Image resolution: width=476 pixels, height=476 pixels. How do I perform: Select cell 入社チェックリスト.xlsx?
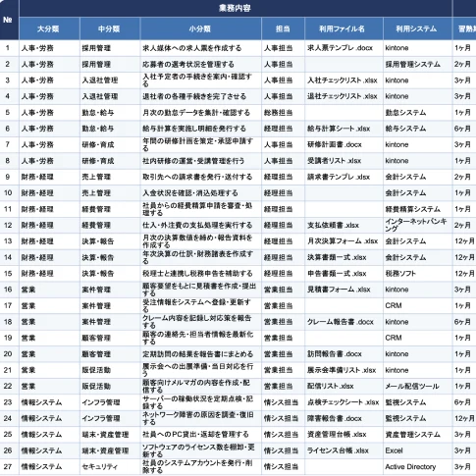pyautogui.click(x=344, y=80)
